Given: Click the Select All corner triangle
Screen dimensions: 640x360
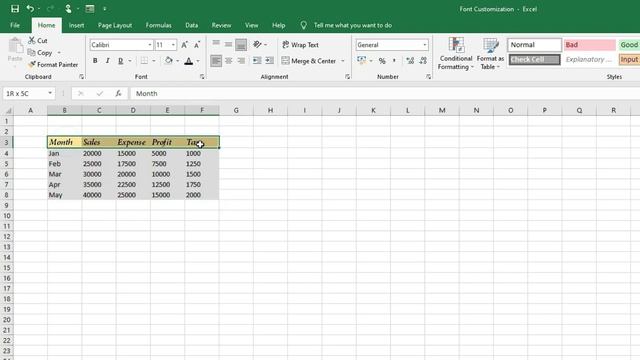Looking at the screenshot, I should click(8, 110).
